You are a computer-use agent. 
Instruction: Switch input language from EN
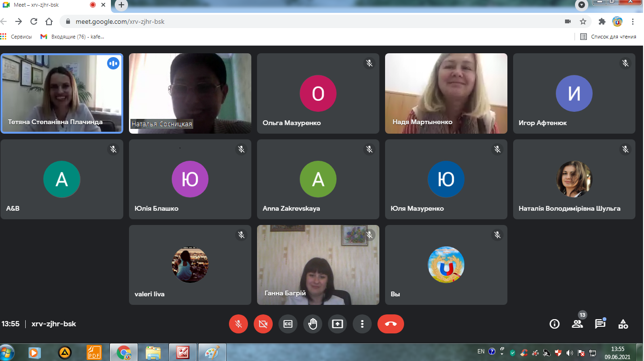pyautogui.click(x=481, y=352)
